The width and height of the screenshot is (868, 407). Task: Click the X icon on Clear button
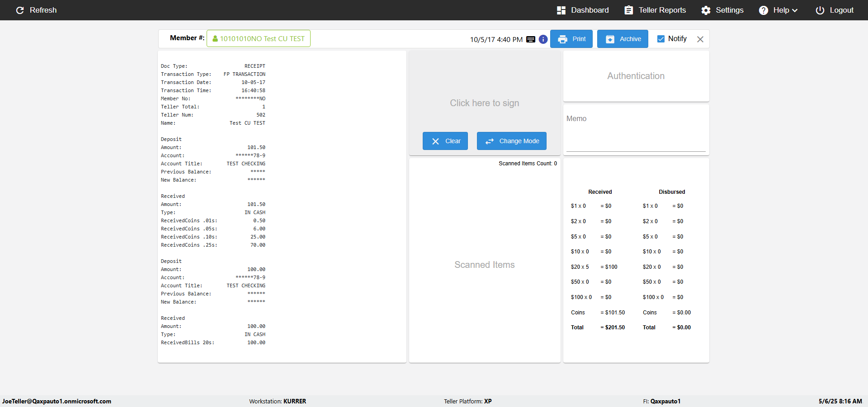click(435, 141)
